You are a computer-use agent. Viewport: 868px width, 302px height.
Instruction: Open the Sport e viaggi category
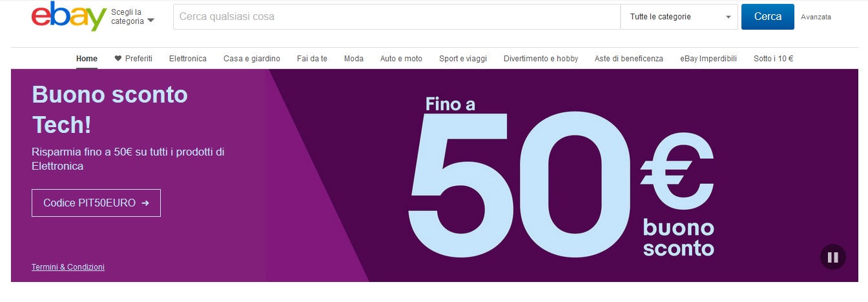[x=463, y=59]
